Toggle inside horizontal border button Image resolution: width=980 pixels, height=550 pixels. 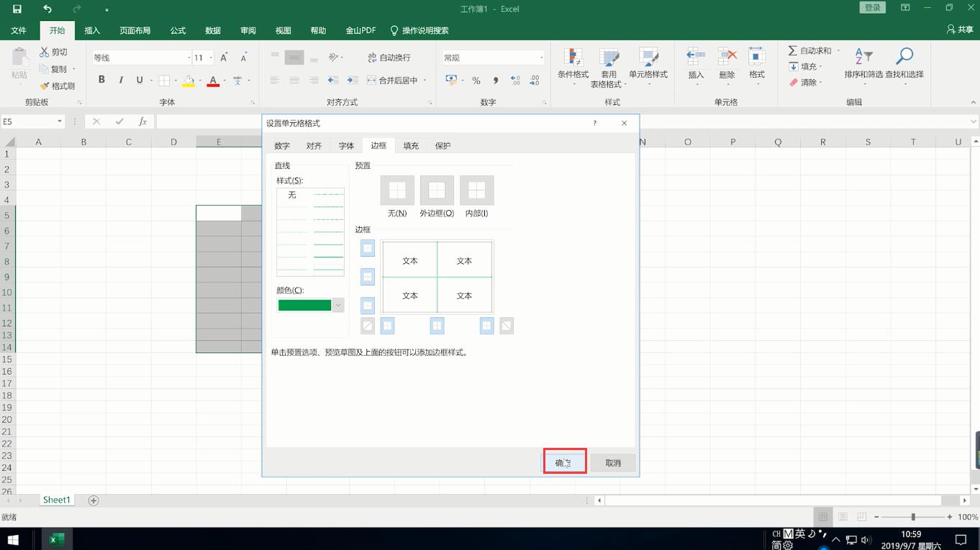368,277
